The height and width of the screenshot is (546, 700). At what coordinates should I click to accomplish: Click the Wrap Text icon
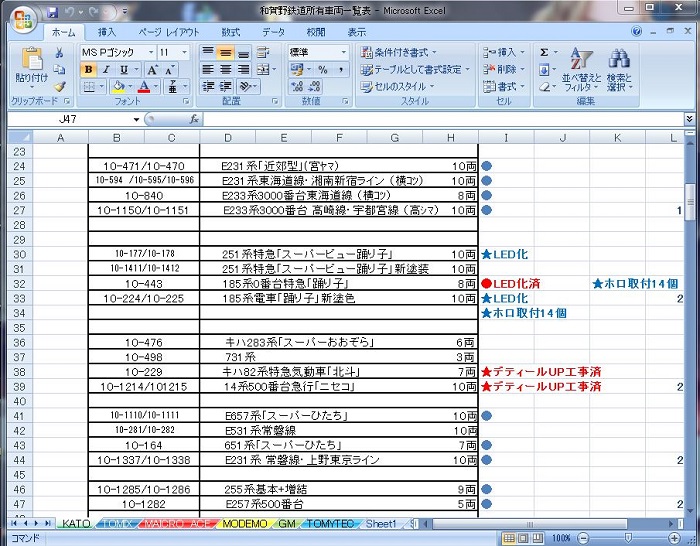[x=263, y=52]
